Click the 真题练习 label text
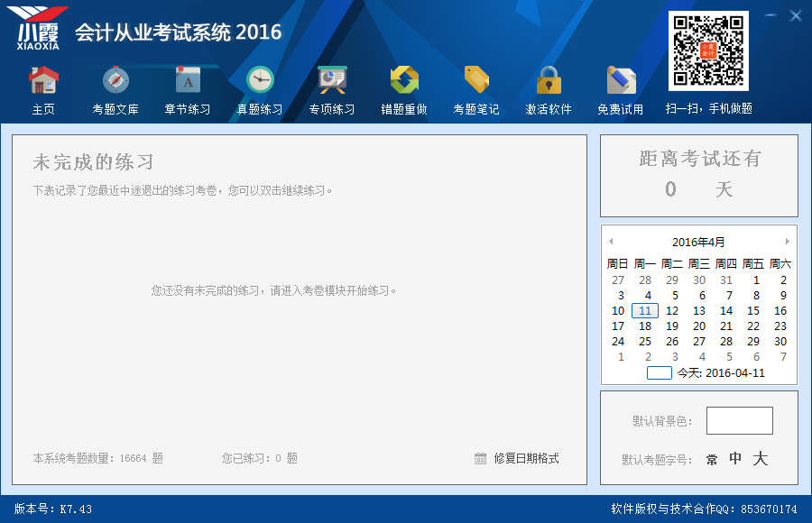This screenshot has width=812, height=523. point(260,109)
